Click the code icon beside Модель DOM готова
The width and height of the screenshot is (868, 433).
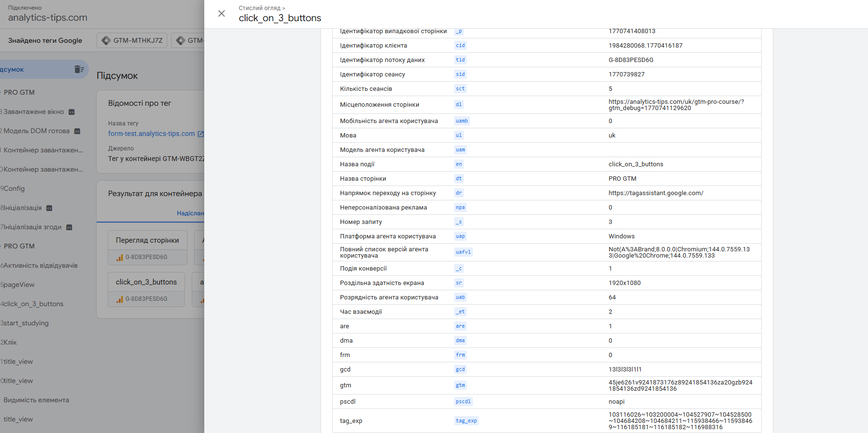[77, 131]
